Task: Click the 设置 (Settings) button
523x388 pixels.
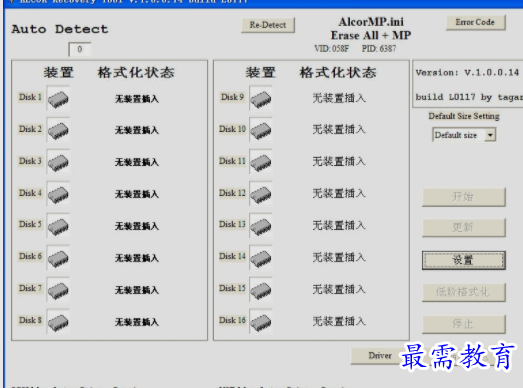Action: tap(464, 260)
